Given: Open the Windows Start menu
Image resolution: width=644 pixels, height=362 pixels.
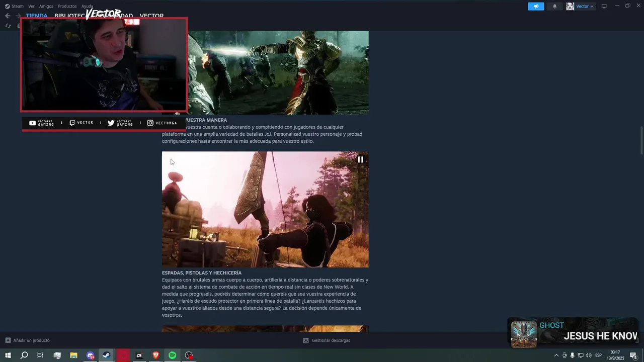Looking at the screenshot, I should point(8,355).
